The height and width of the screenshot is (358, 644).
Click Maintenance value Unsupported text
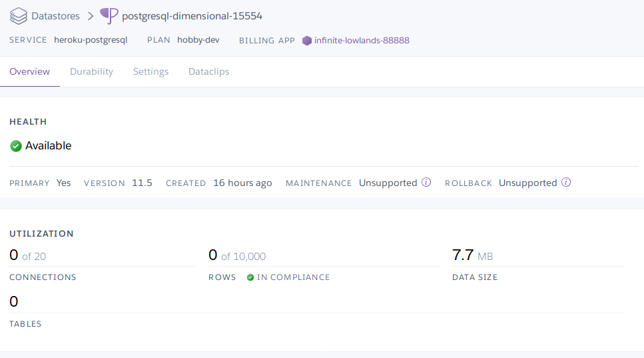[388, 183]
